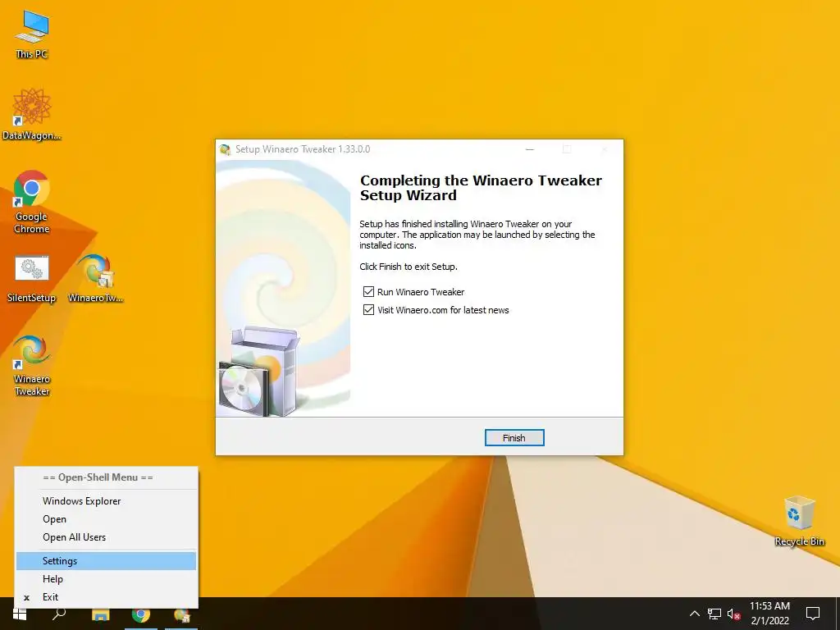Click Setup Winaero Tweaker 1.33.0.0 title text
The height and width of the screenshot is (630, 840).
pyautogui.click(x=303, y=149)
